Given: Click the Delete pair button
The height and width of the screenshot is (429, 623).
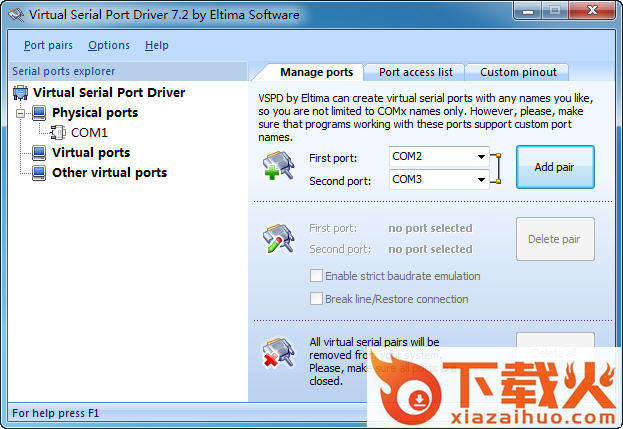Looking at the screenshot, I should coord(555,239).
